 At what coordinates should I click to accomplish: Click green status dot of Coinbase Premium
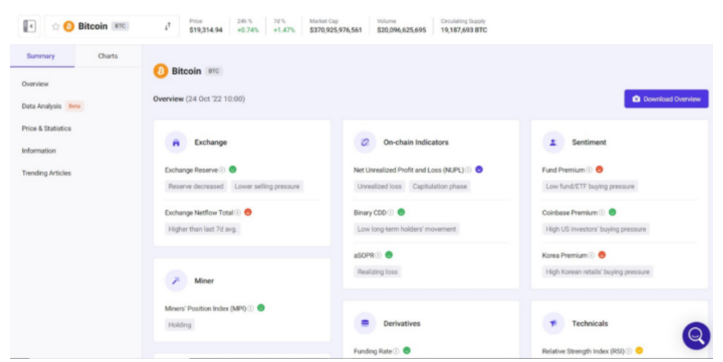(612, 212)
